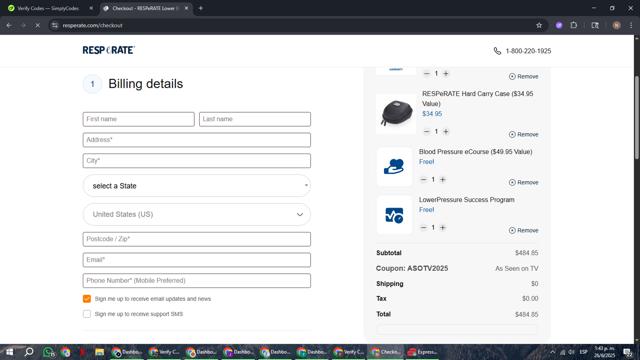640x360 pixels.
Task: Decrease quantity of Hard Carry Case
Action: [427, 131]
